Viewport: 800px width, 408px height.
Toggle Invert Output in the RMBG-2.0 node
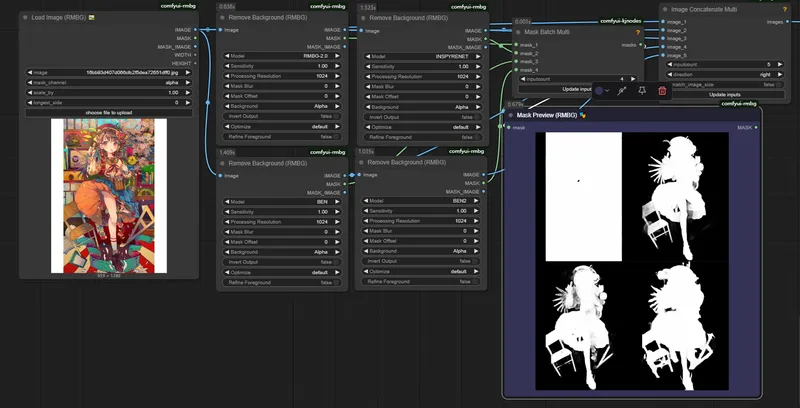(337, 116)
